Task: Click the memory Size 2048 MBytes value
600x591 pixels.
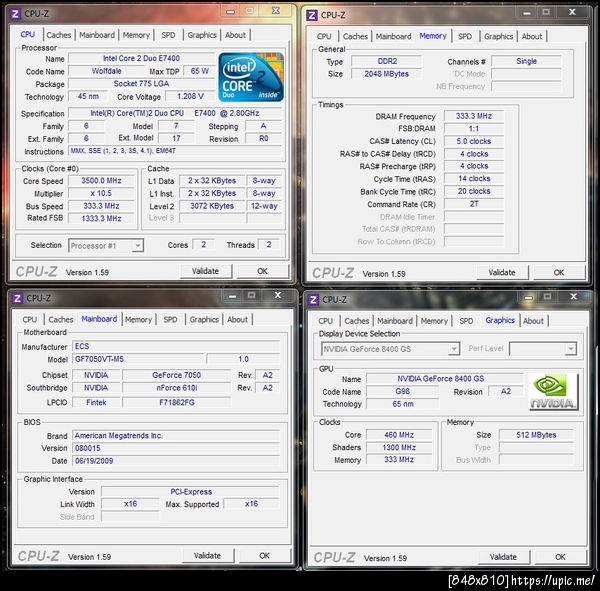Action: (387, 74)
